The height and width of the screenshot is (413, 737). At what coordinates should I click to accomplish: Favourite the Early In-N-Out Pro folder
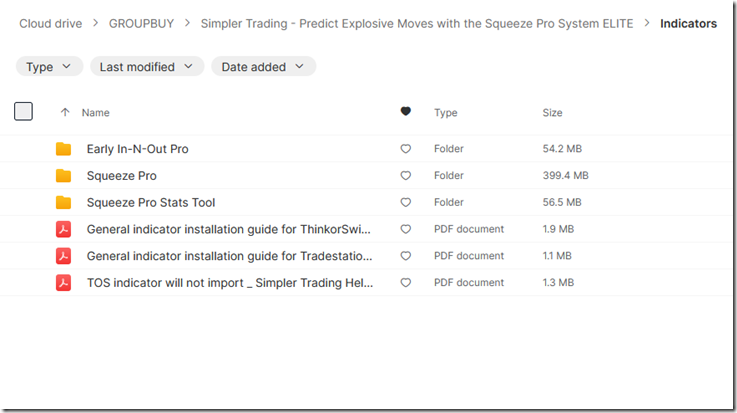[406, 149]
